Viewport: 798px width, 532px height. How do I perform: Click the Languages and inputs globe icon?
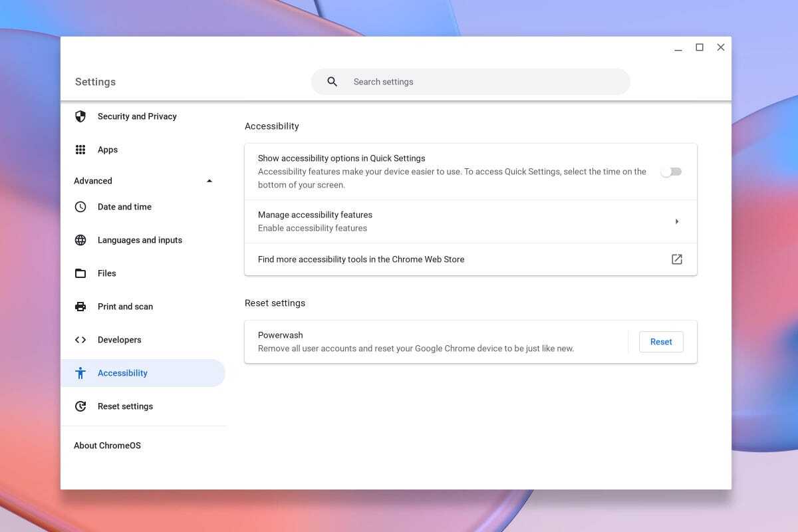point(80,240)
